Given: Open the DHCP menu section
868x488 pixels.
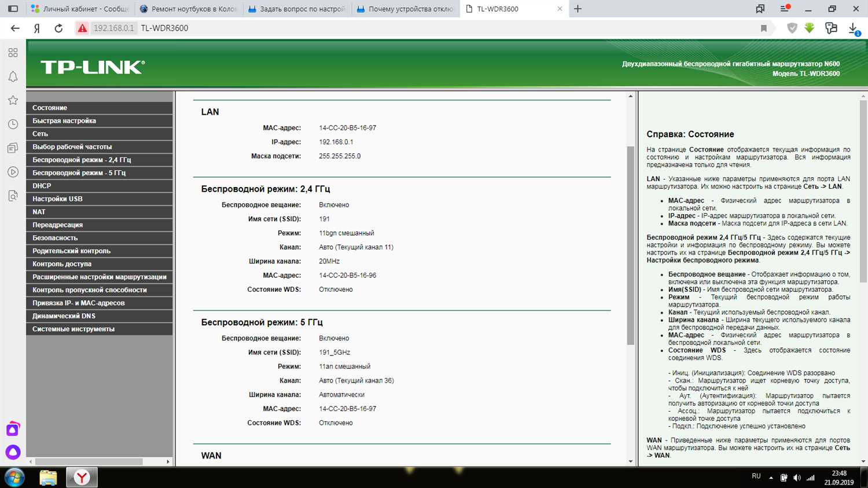Looking at the screenshot, I should (100, 186).
